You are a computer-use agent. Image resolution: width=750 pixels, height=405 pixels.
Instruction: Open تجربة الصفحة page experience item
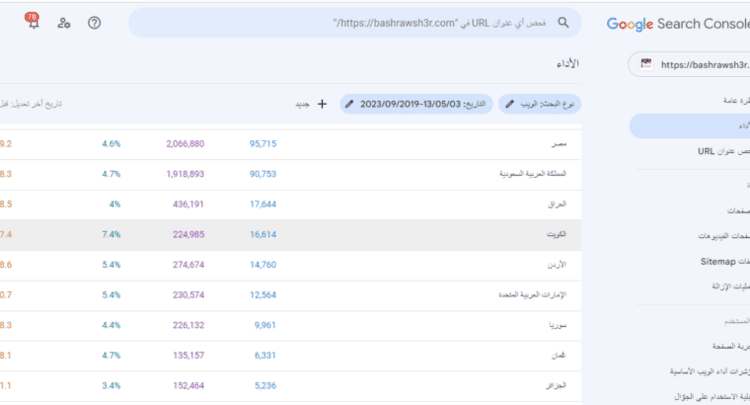coord(731,346)
